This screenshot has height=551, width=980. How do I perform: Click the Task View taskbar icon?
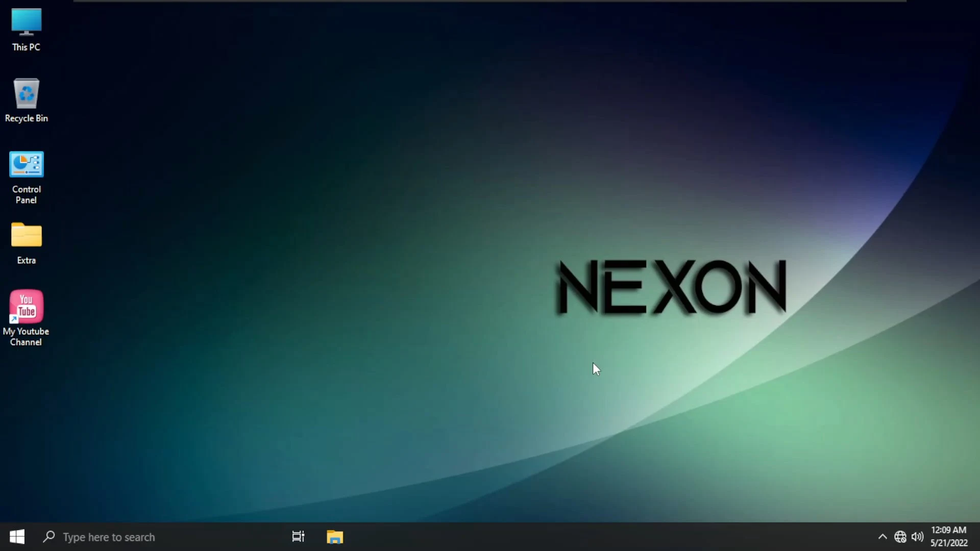(x=298, y=537)
